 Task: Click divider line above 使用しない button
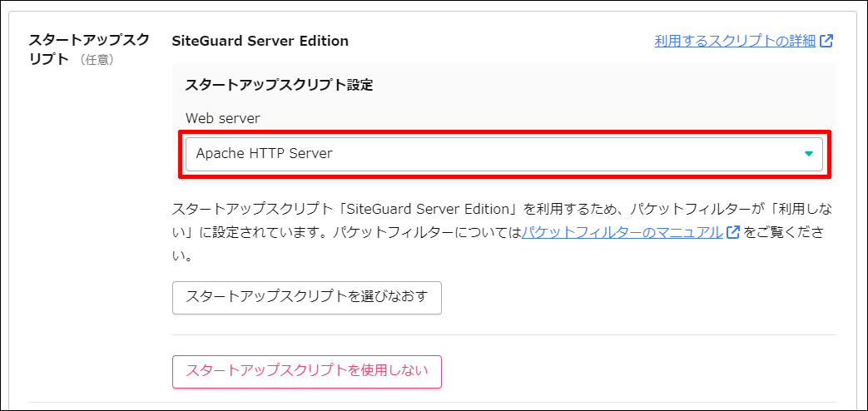point(503,334)
